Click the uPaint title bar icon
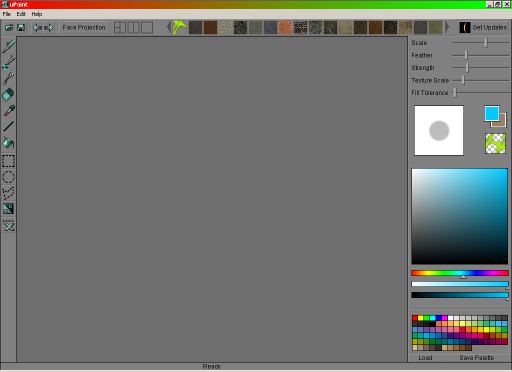512x372 pixels. coord(5,4)
